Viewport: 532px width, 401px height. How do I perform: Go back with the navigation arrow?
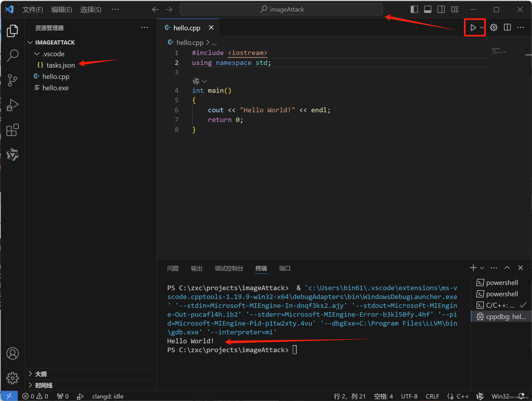click(x=155, y=9)
